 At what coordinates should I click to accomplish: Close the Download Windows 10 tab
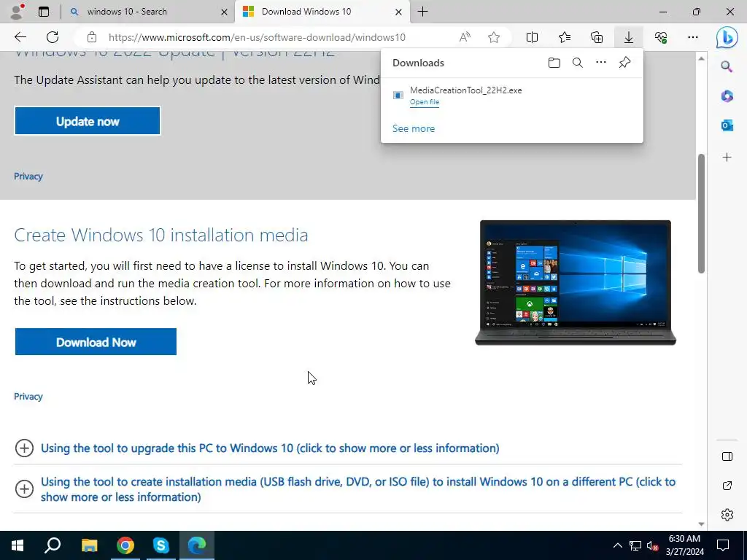[398, 12]
